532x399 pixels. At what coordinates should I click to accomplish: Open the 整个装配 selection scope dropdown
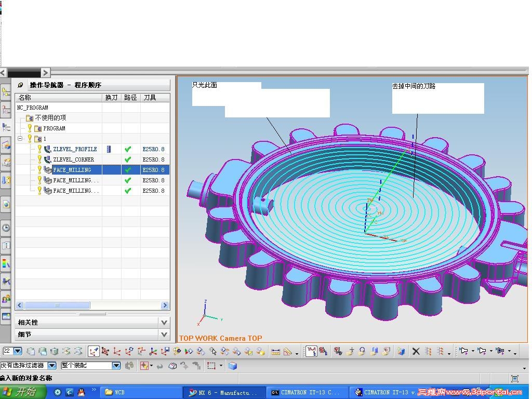tap(116, 366)
